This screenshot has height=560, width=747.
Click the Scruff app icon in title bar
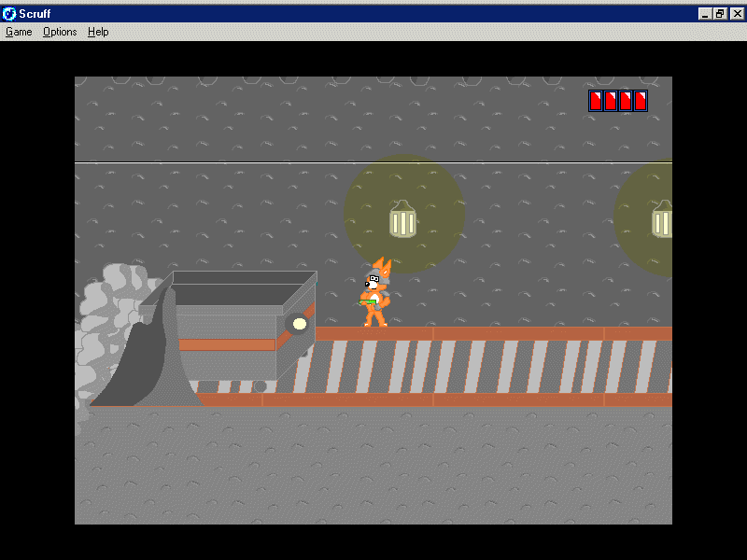click(x=9, y=14)
